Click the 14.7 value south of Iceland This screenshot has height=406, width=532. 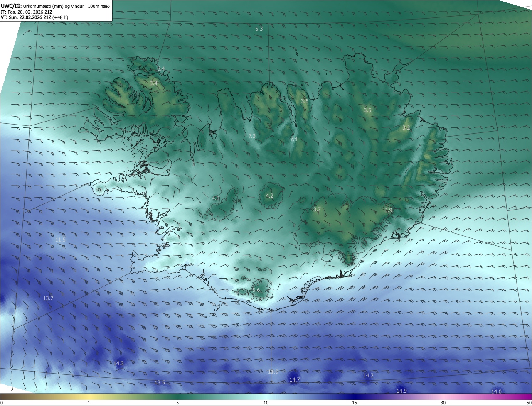coord(294,379)
